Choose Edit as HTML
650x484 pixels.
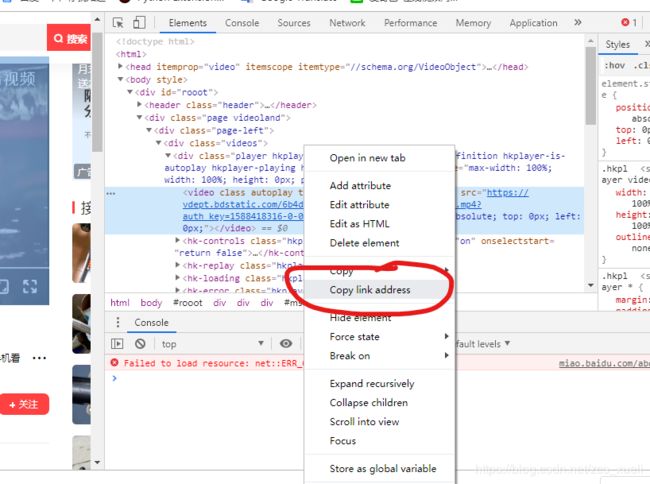[359, 224]
